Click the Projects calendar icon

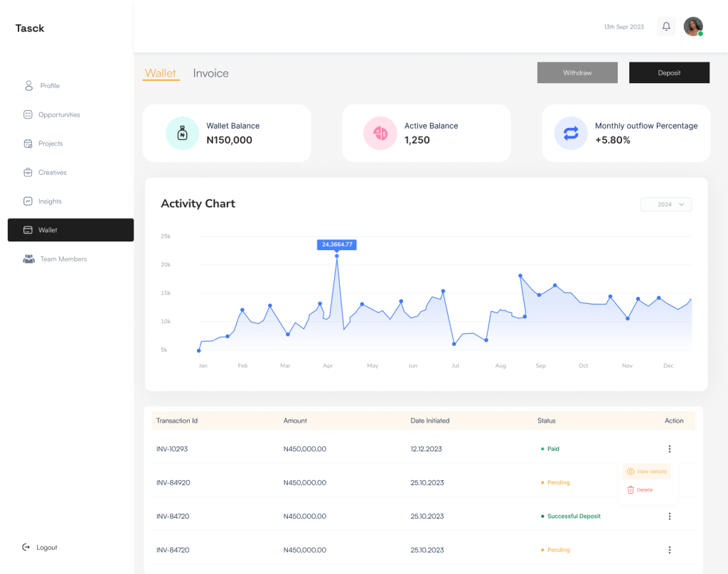(28, 143)
